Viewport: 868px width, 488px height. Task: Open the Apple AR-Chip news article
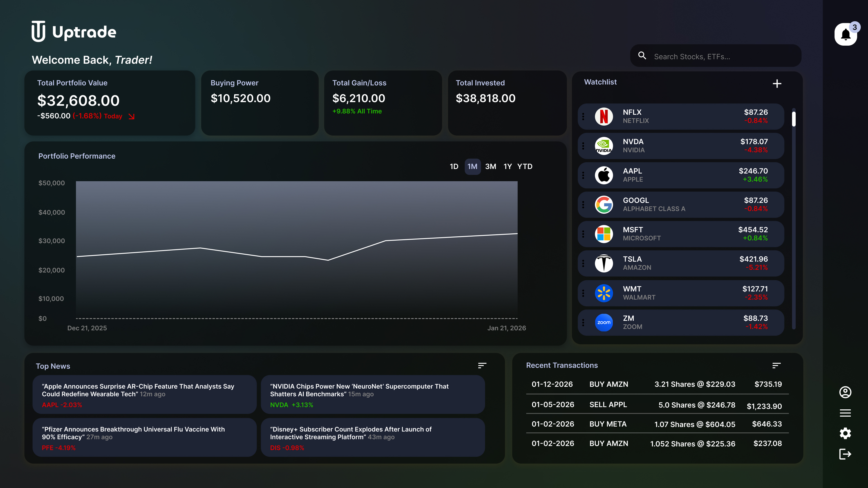[x=145, y=394]
